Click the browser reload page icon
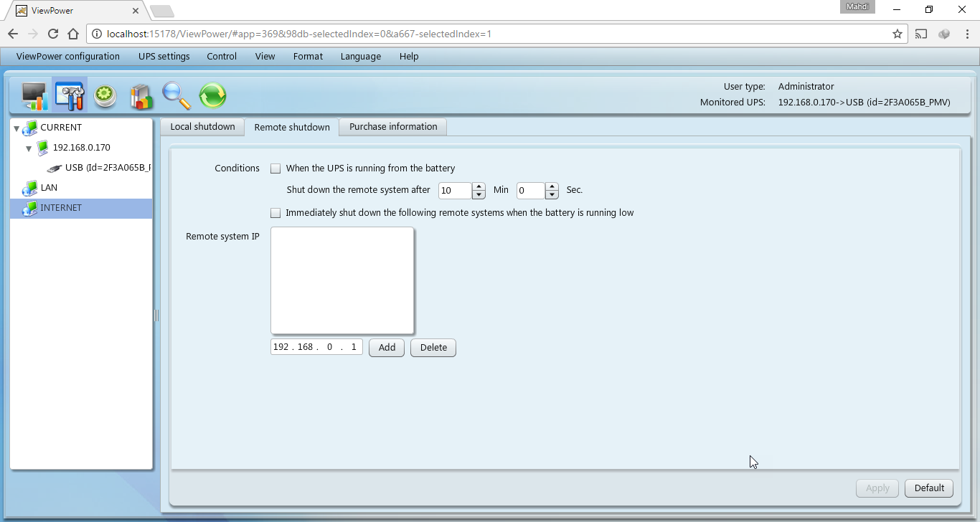 point(53,34)
